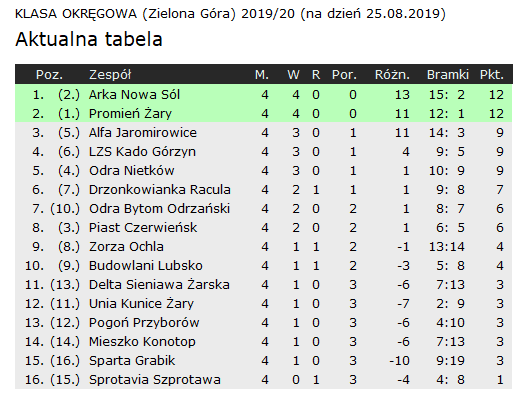Open the Alfa Jaromirowice team entry

[x=143, y=133]
